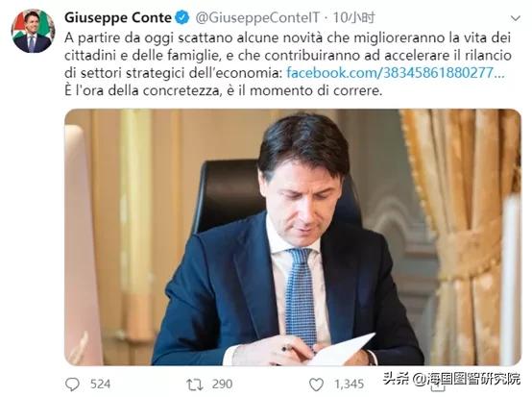Click the text 'cittadini e delle famiglie'
Screen dimensions: 532x397
point(141,56)
